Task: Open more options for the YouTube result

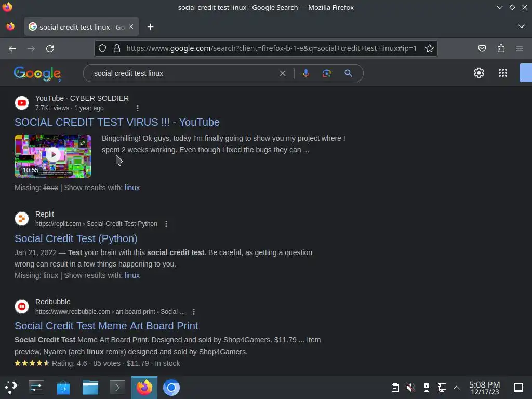Action: (x=137, y=108)
